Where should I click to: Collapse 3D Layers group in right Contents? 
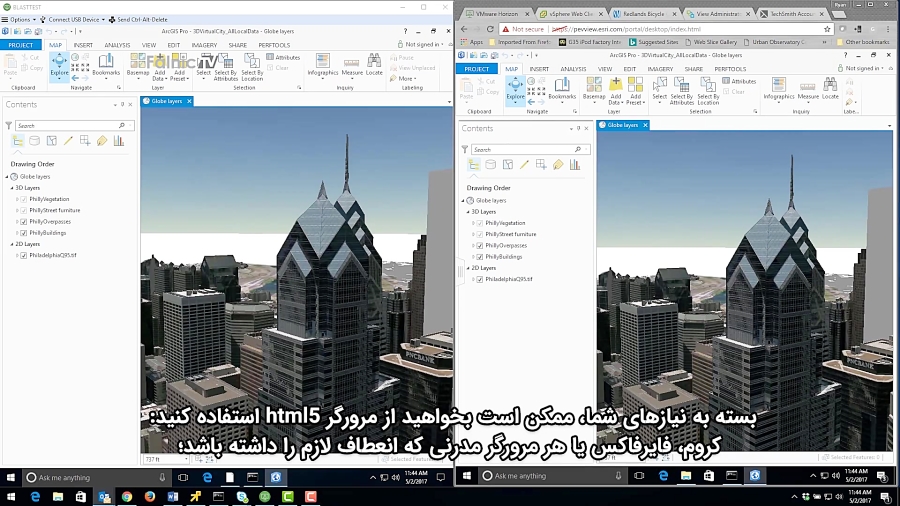pyautogui.click(x=468, y=212)
